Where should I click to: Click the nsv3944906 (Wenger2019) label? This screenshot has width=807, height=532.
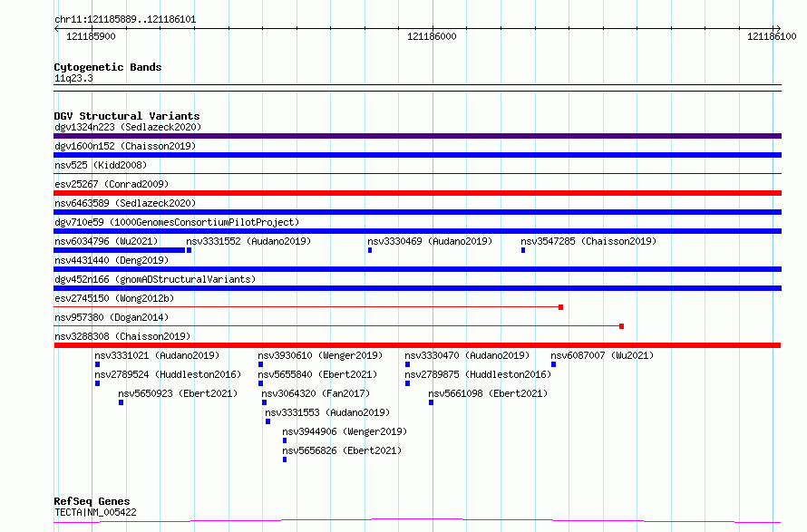pyautogui.click(x=345, y=431)
